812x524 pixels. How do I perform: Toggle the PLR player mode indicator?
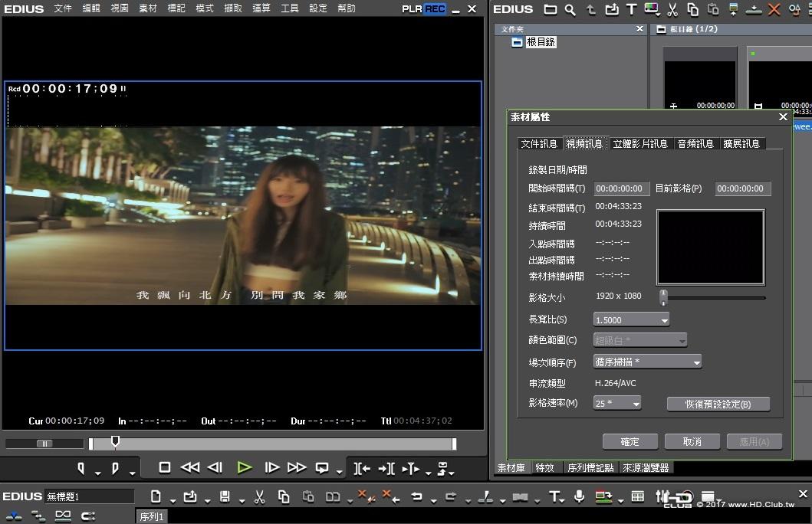[x=413, y=8]
